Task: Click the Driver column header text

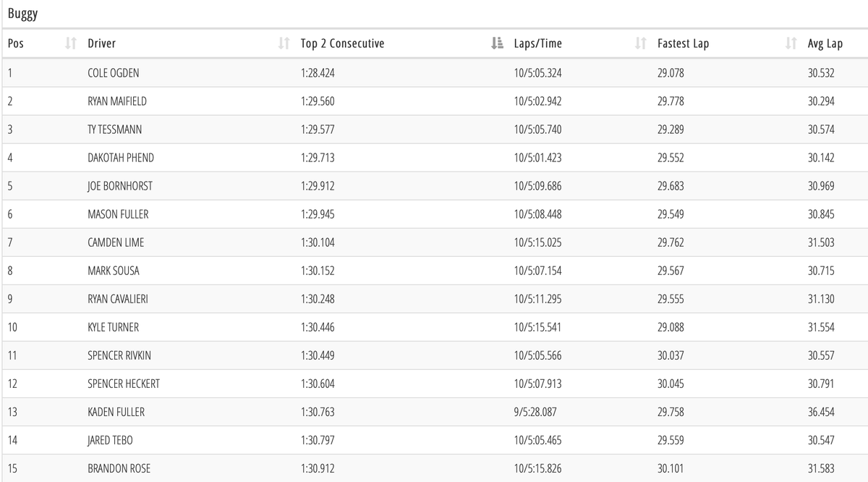Action: (x=101, y=43)
